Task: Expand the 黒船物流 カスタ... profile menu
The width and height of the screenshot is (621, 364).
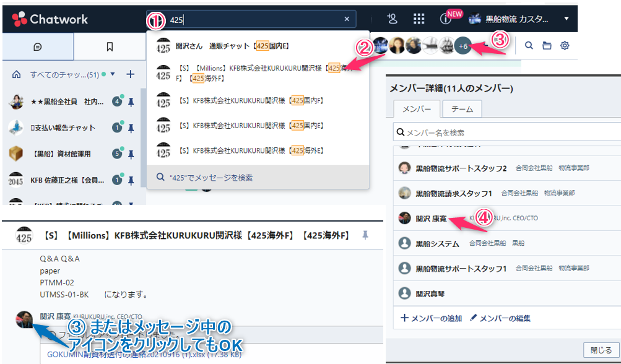Action: [x=567, y=19]
